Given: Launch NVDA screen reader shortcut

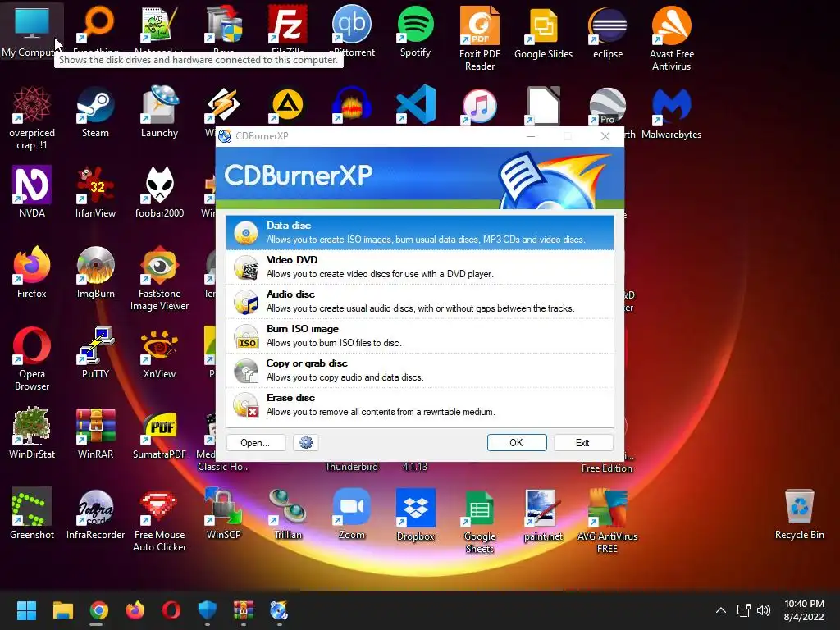Looking at the screenshot, I should [x=32, y=192].
